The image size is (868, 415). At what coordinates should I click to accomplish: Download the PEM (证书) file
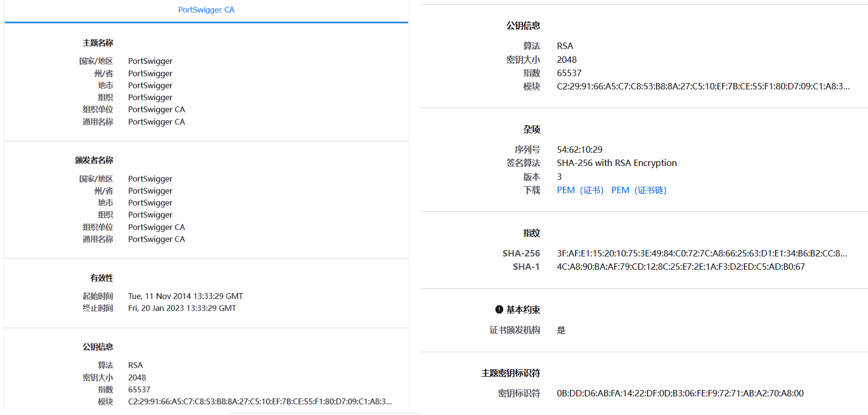[580, 190]
